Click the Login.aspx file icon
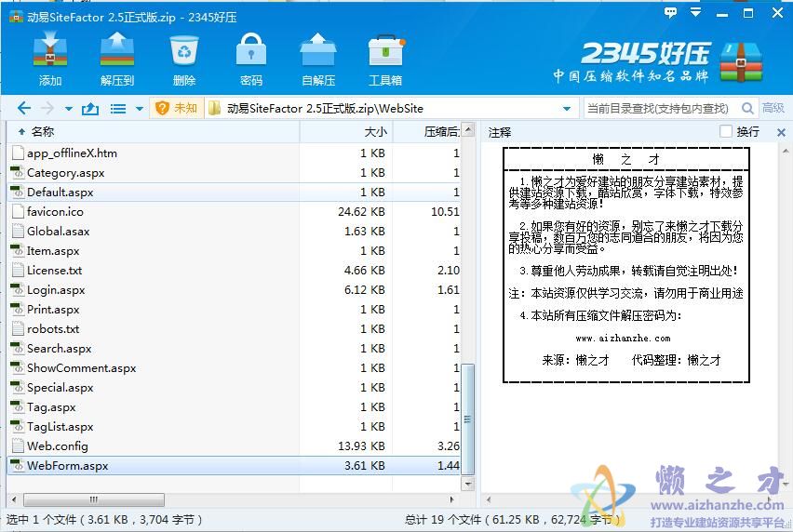 point(17,289)
